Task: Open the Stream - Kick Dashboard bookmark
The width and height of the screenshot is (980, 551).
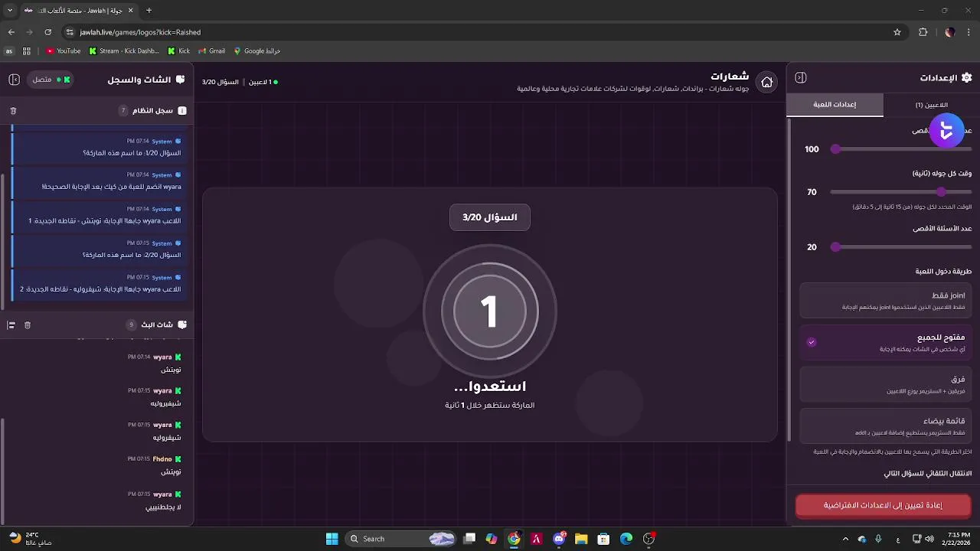Action: tap(124, 51)
